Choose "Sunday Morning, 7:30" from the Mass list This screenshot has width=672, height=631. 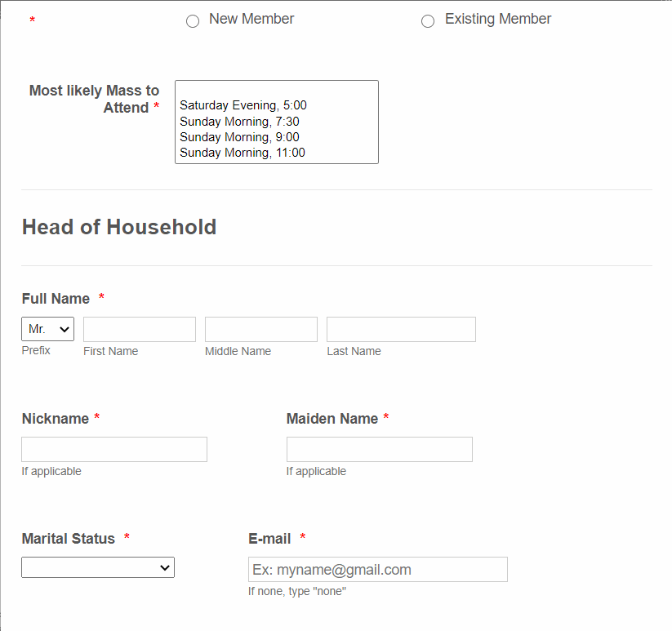click(x=239, y=121)
